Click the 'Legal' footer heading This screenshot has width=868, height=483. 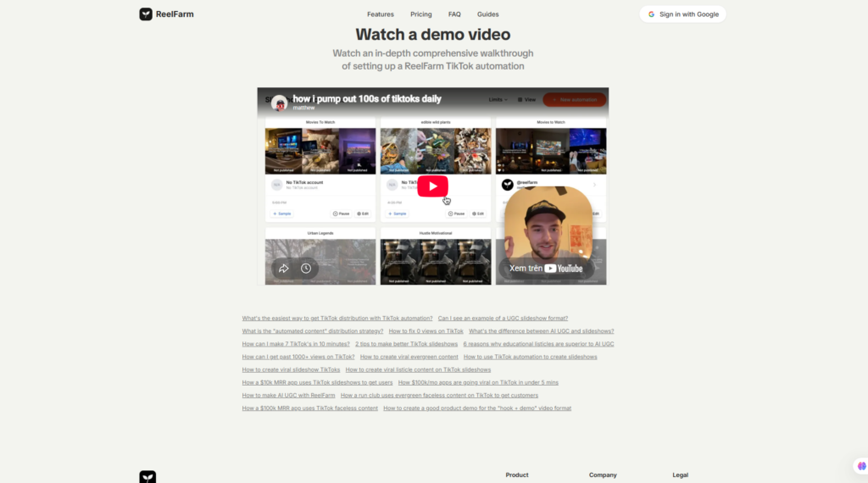(x=681, y=475)
